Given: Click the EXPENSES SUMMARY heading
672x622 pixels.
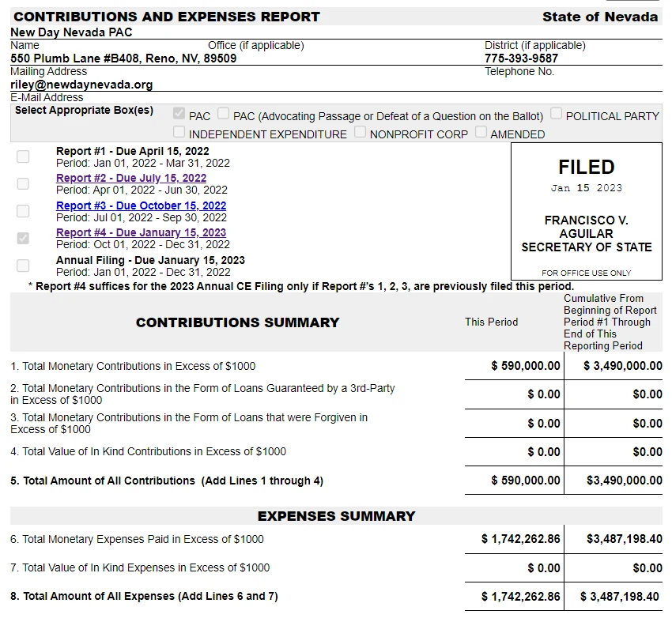Looking at the screenshot, I should 337,516.
